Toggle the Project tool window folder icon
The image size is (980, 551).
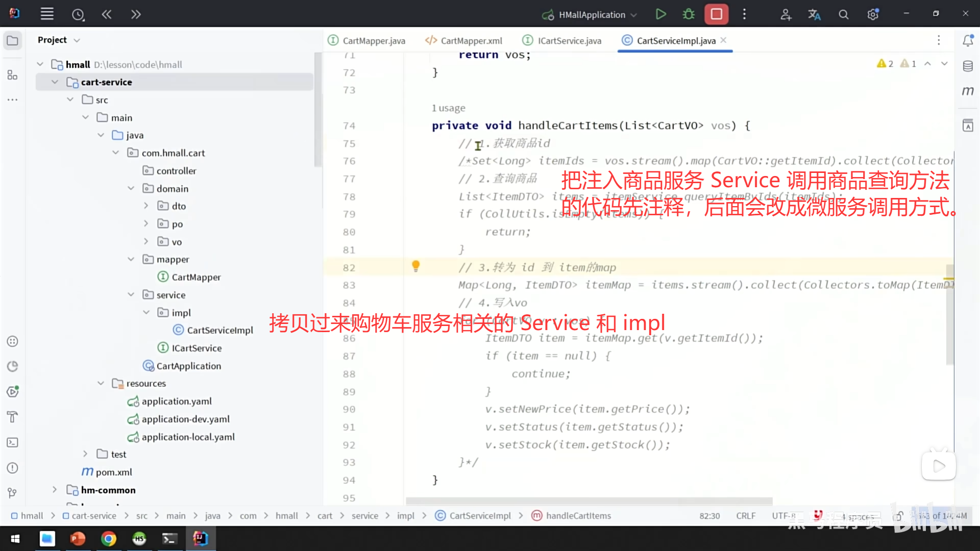[x=13, y=40]
